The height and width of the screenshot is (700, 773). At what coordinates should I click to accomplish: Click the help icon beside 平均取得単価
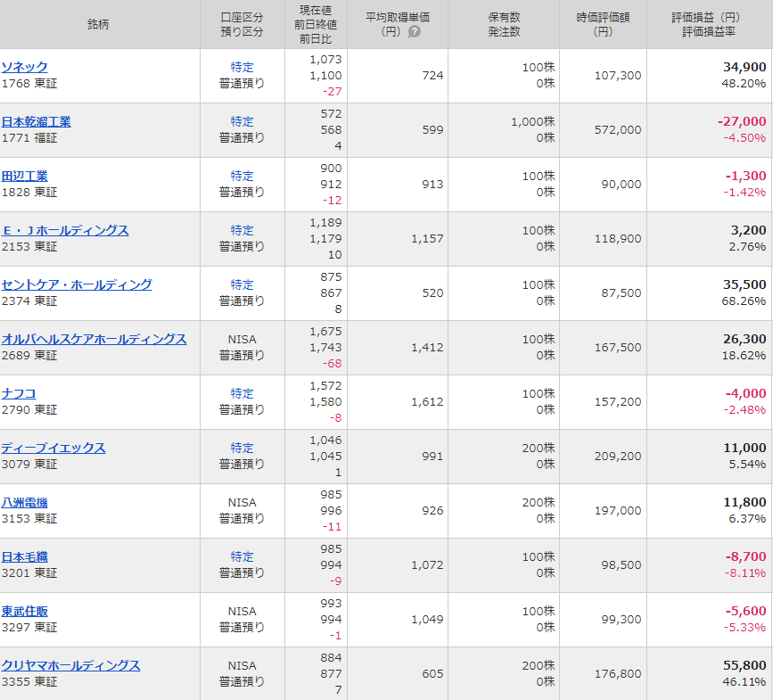pos(414,32)
